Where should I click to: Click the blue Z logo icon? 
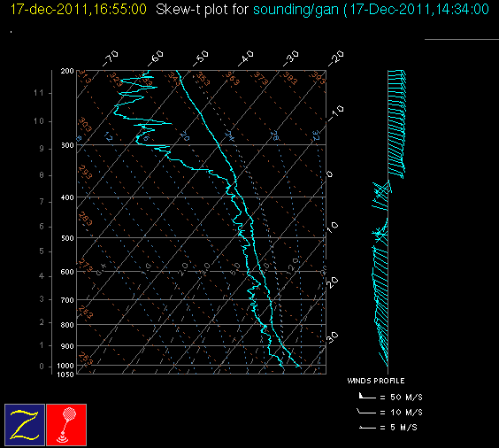coord(25,425)
